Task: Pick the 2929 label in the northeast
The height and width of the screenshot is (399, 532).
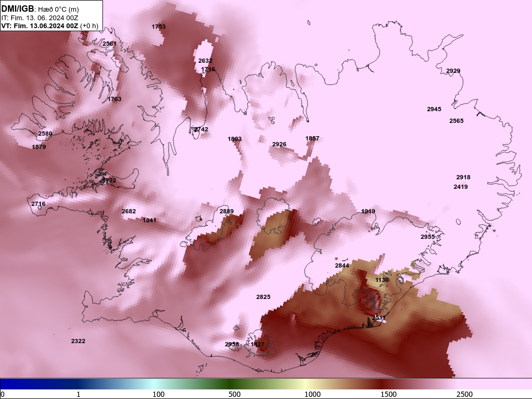Action: [453, 71]
